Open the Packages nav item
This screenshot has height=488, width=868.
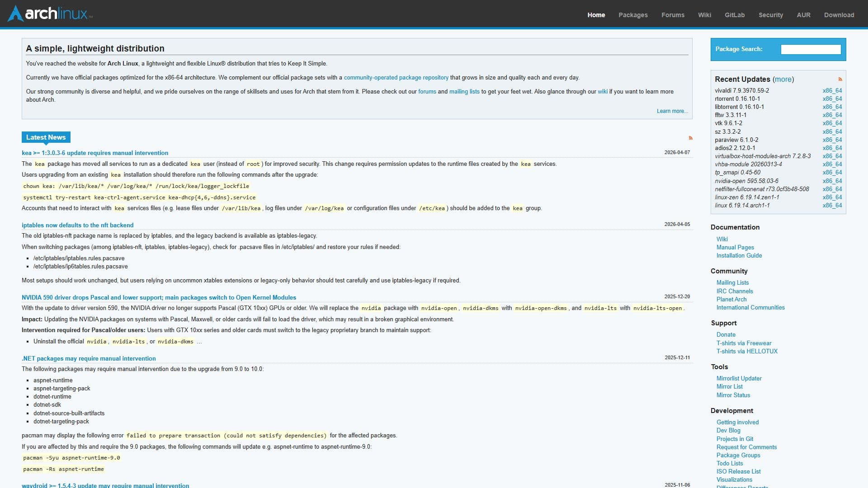(633, 15)
